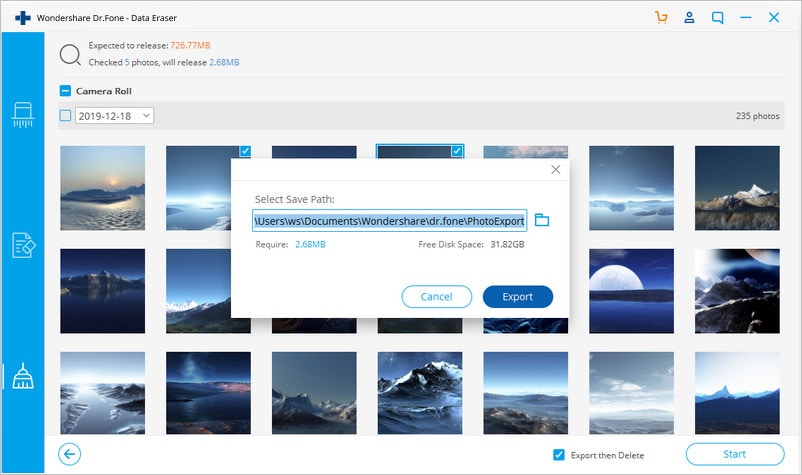Select the erase all data sidebar icon
The image size is (802, 475).
(x=23, y=115)
